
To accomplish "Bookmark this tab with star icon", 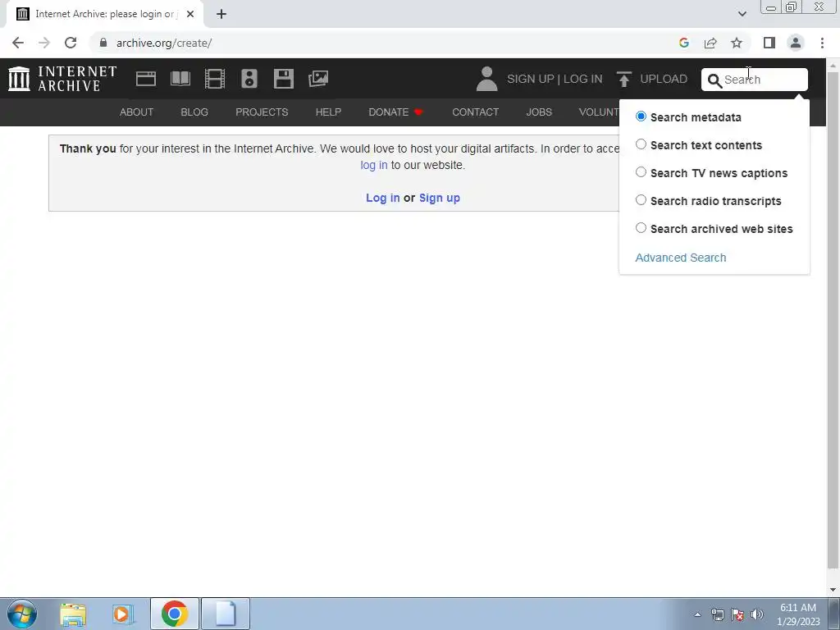I will 737,43.
